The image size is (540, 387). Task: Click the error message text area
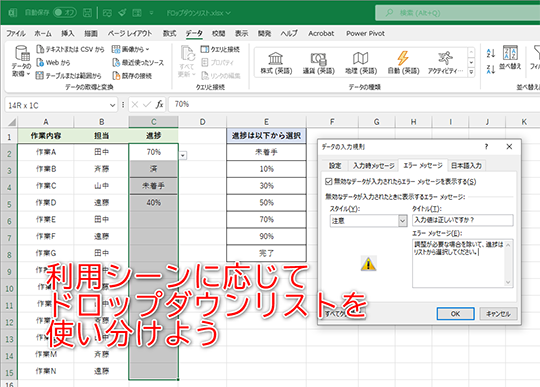point(458,263)
